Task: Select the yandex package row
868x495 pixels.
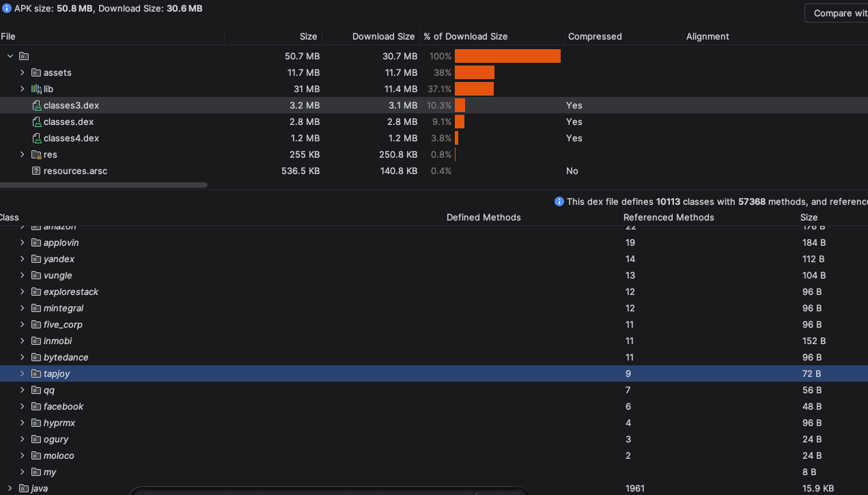Action: tap(434, 259)
